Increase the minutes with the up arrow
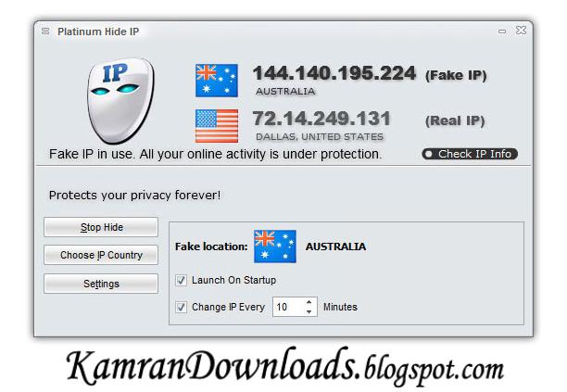Viewport: 567px width, 392px height. pyautogui.click(x=309, y=302)
